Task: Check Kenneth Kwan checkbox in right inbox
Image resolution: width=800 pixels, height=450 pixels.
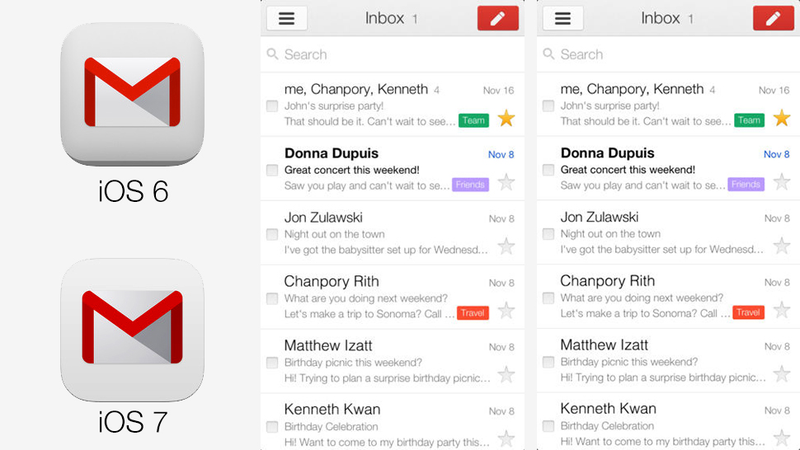Action: pos(548,426)
